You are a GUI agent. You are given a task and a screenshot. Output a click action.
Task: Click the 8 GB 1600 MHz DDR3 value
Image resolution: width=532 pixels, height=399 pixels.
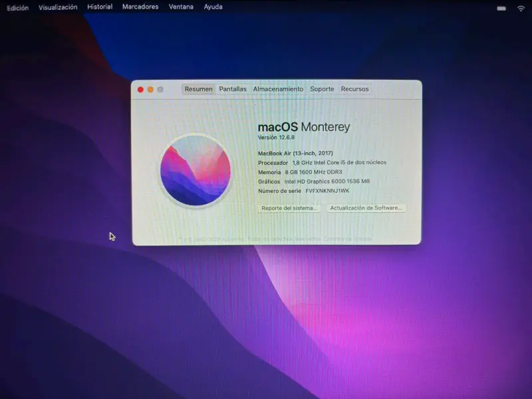(313, 172)
